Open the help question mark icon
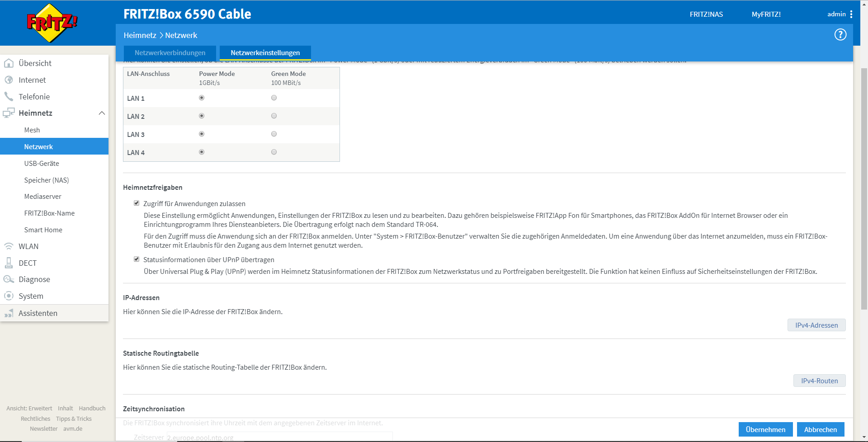 [840, 35]
